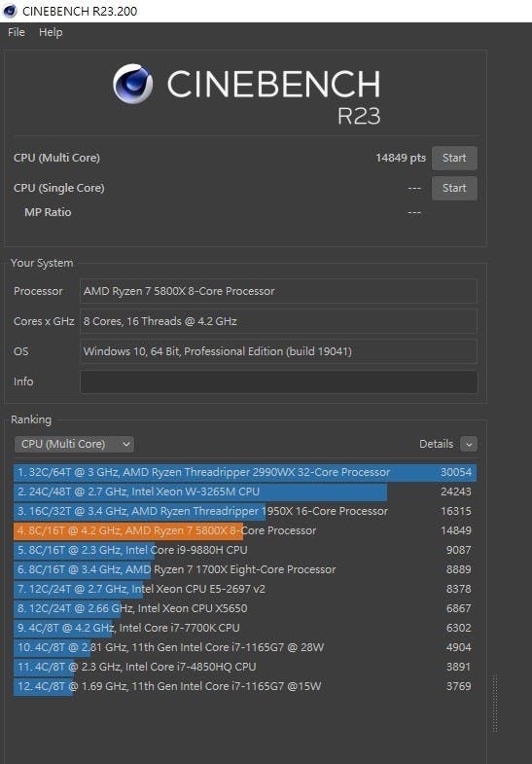532x764 pixels.
Task: Click the OS information field
Action: click(x=278, y=351)
